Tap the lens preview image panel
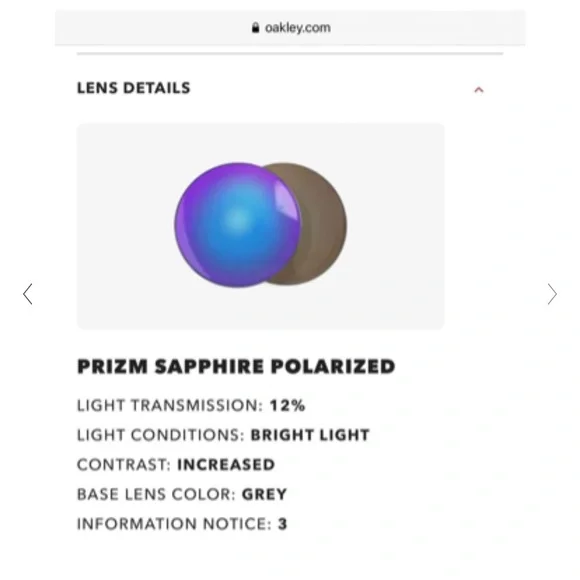The height and width of the screenshot is (580, 580). click(x=260, y=226)
